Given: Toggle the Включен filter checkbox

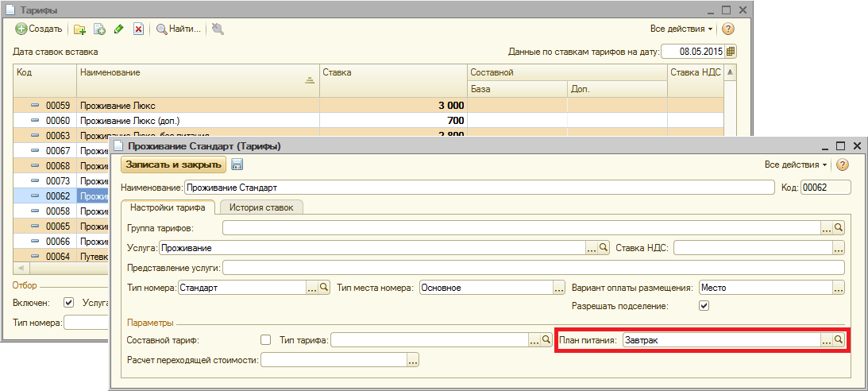Looking at the screenshot, I should [68, 302].
